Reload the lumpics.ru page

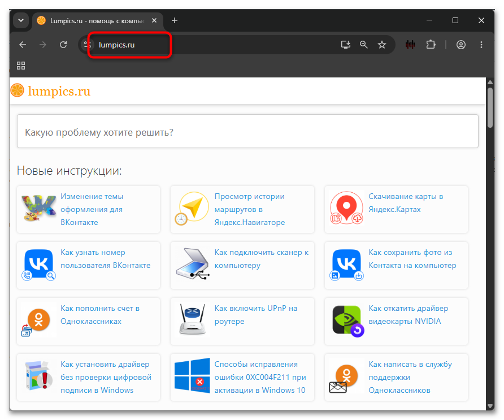pos(63,45)
